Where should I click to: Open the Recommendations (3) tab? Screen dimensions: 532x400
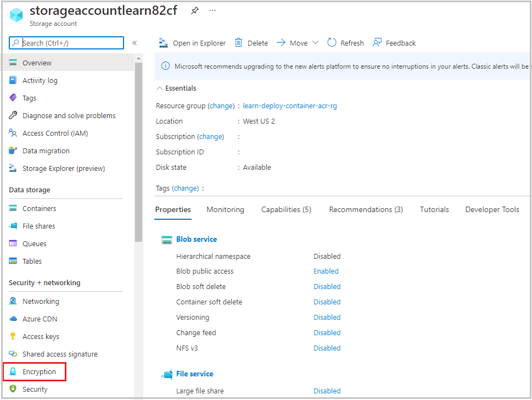[x=366, y=209]
